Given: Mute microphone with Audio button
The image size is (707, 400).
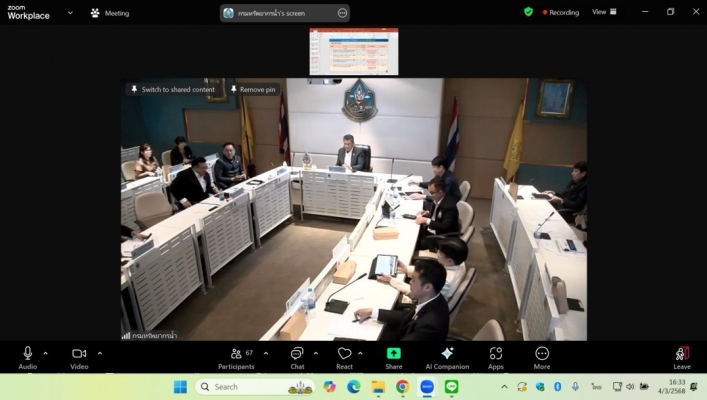Looking at the screenshot, I should 27,355.
